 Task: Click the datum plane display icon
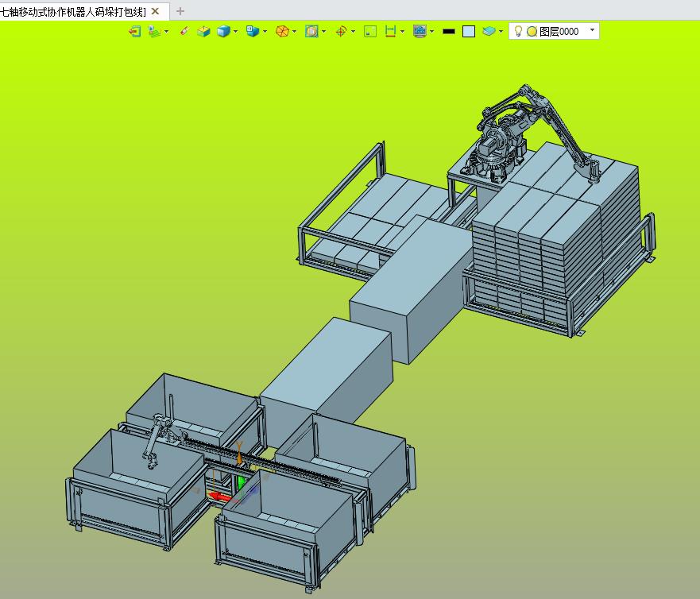point(154,32)
